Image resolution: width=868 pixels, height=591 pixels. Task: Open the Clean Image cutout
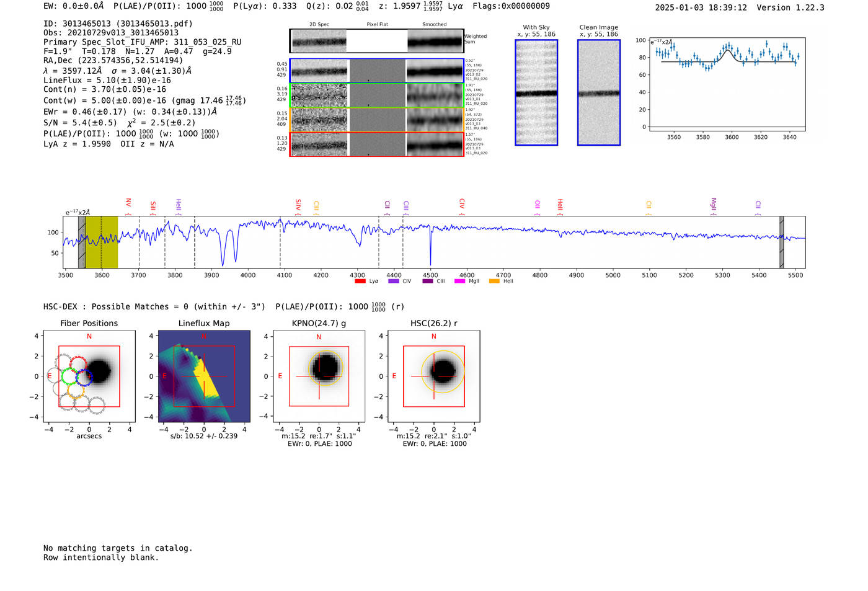click(x=599, y=92)
